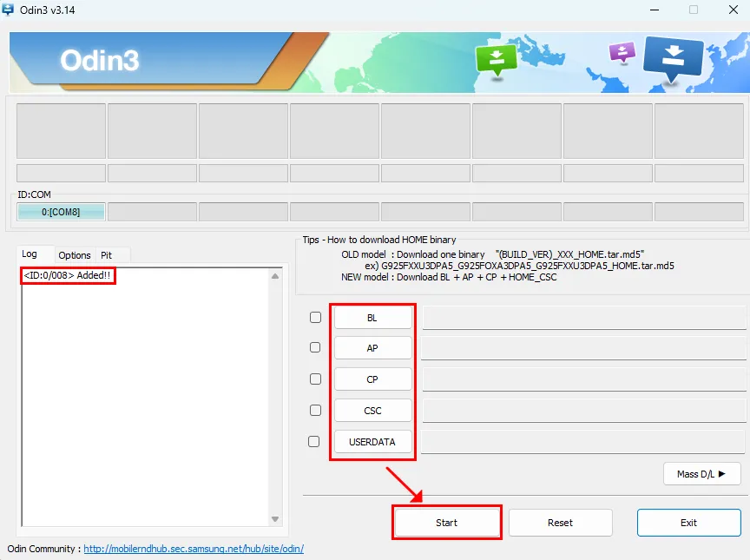Tick the checkbox next to BL
750x560 pixels.
pyautogui.click(x=315, y=318)
